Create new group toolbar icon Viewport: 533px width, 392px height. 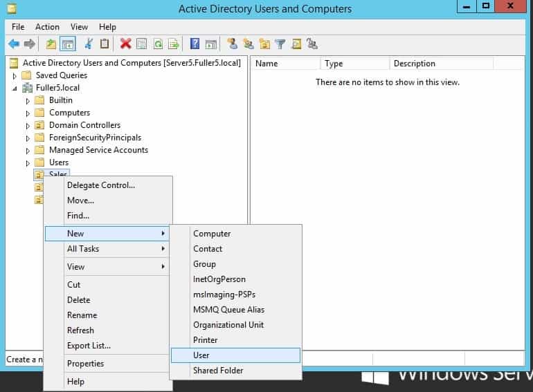coord(249,44)
